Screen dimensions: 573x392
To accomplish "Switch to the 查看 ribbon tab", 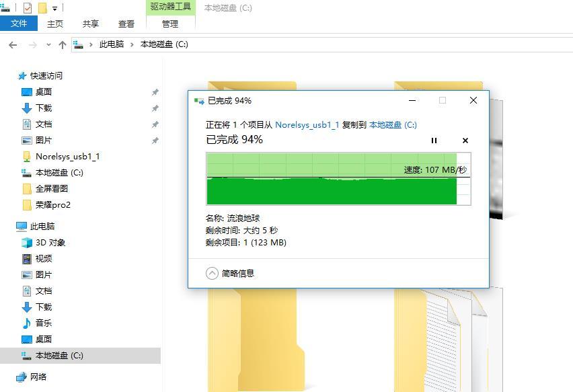I will 126,23.
